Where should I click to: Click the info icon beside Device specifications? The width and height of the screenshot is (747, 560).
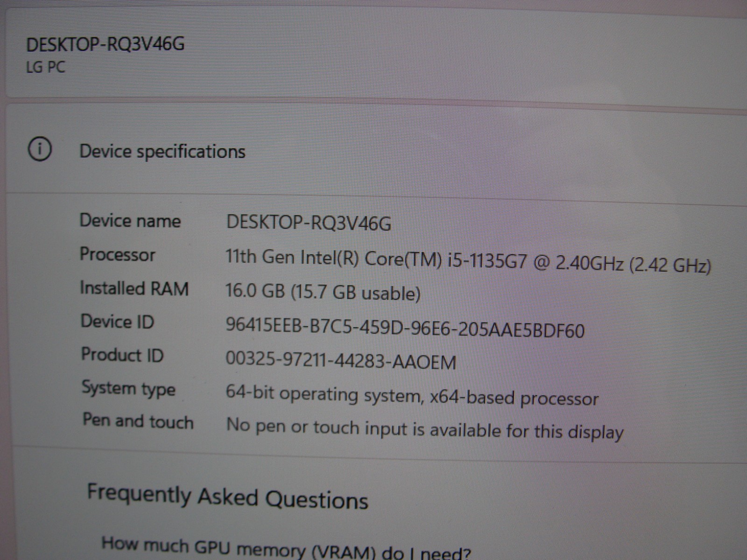[40, 150]
